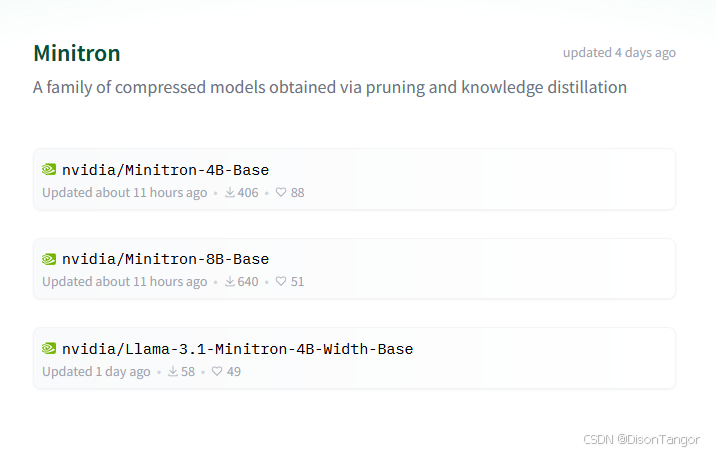This screenshot has width=716, height=452.
Task: Like Minitron-8B-Base via heart icon
Action: pyautogui.click(x=281, y=282)
